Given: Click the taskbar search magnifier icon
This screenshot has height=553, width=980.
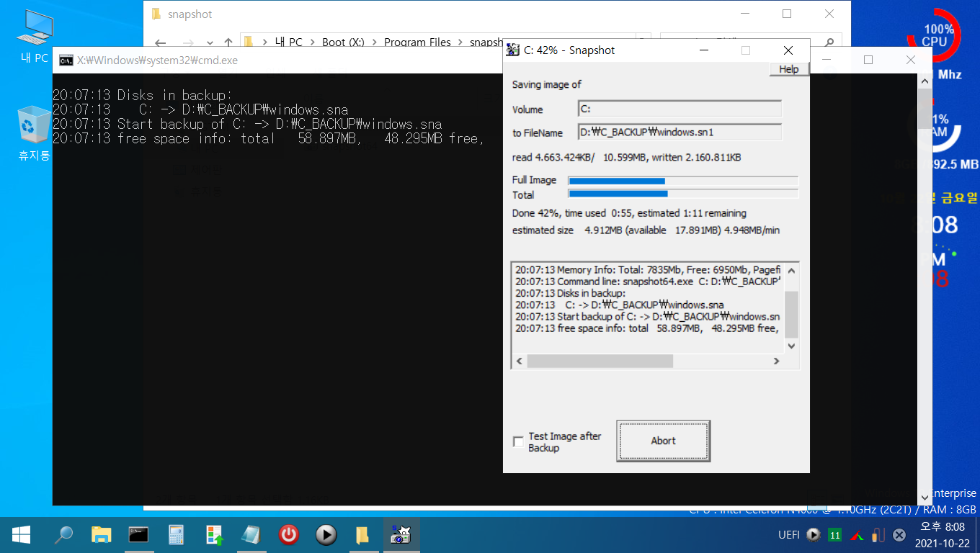Looking at the screenshot, I should coord(64,534).
